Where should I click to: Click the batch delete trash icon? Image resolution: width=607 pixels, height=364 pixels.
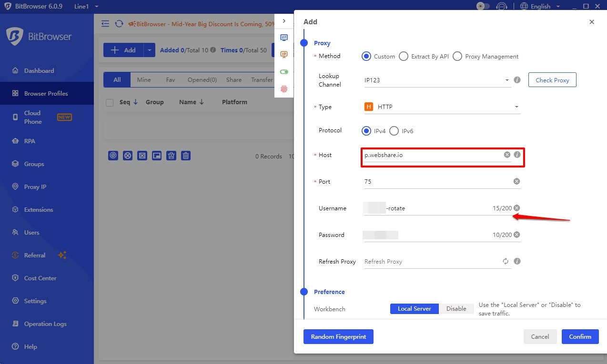tap(186, 156)
